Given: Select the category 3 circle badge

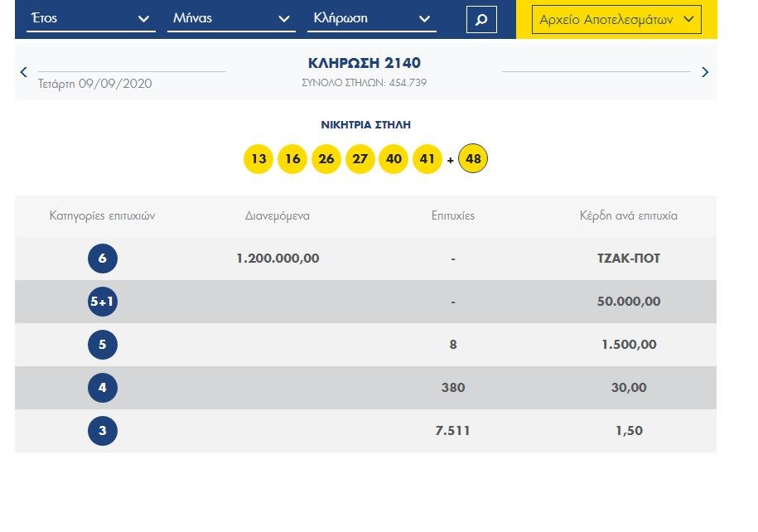Looking at the screenshot, I should coord(103,431).
